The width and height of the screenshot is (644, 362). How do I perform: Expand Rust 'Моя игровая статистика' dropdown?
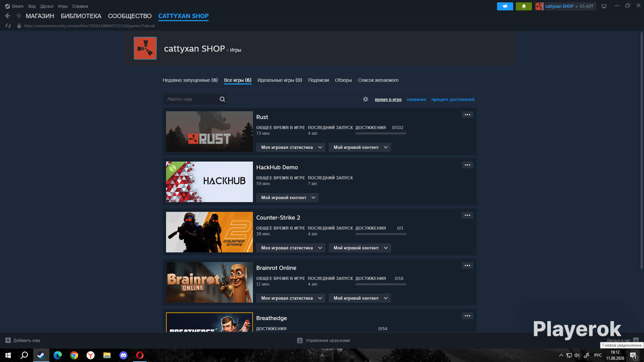pyautogui.click(x=291, y=147)
